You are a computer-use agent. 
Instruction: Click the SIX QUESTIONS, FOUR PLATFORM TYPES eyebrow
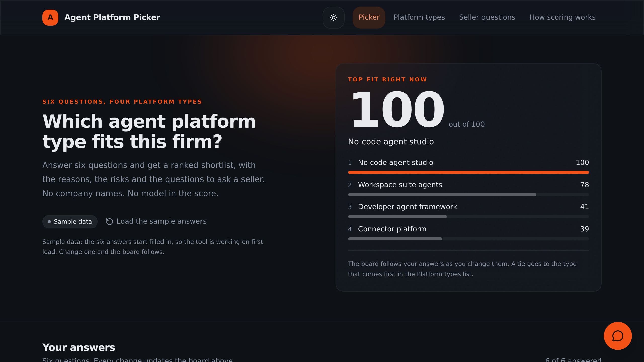point(122,102)
